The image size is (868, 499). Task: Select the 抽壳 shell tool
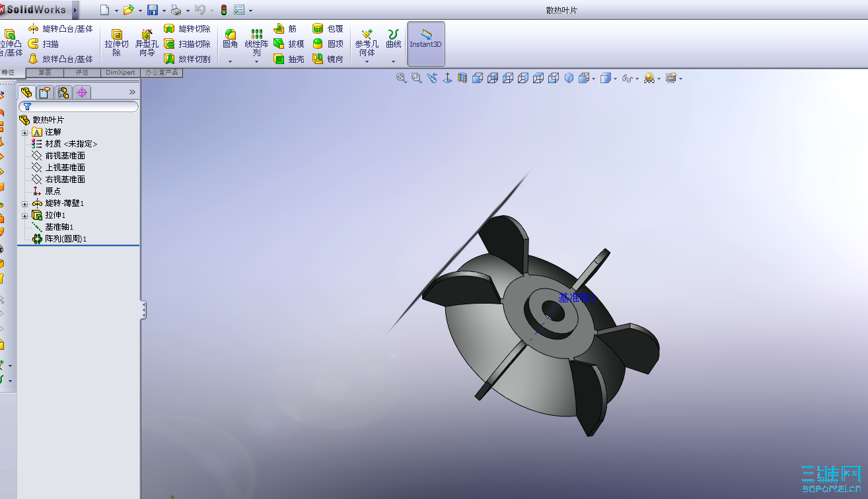click(289, 59)
